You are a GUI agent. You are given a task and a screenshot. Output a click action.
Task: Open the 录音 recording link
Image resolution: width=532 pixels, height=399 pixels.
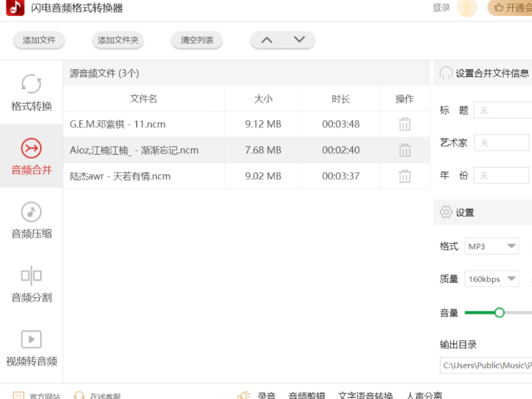(x=267, y=395)
